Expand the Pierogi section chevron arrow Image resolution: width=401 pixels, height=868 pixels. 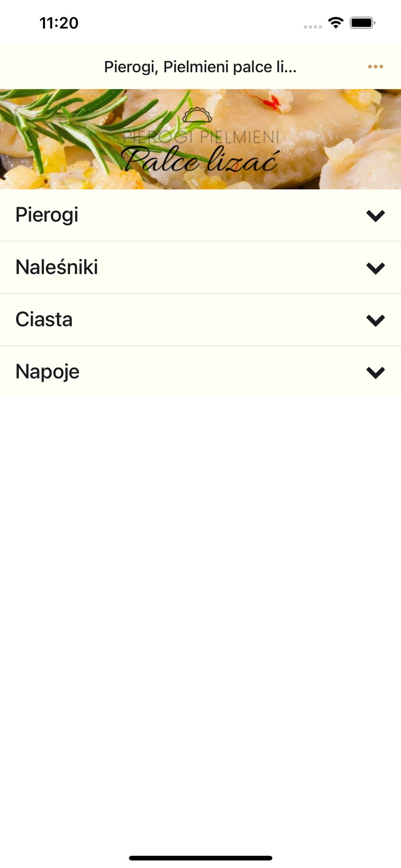[x=375, y=216]
